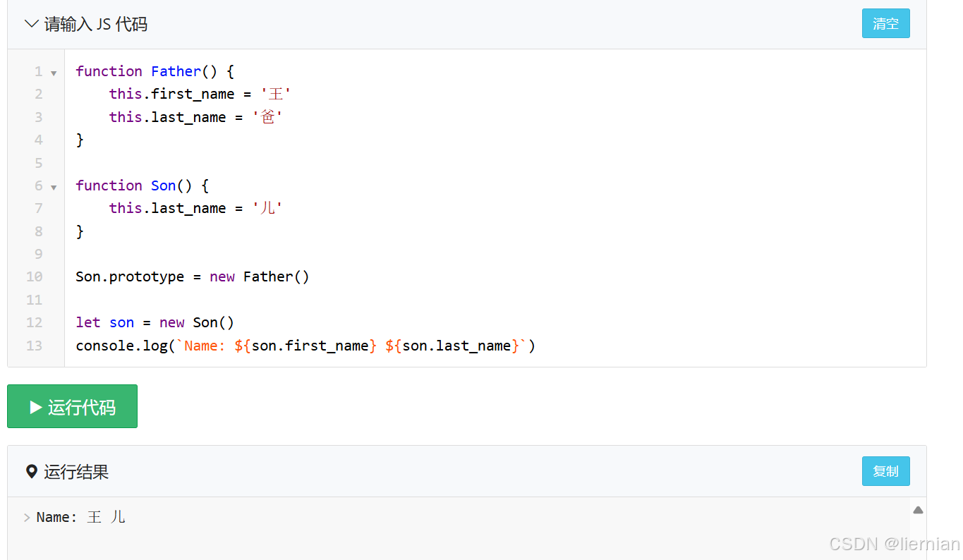Run the code with 运行代码 button
963x560 pixels.
72,406
